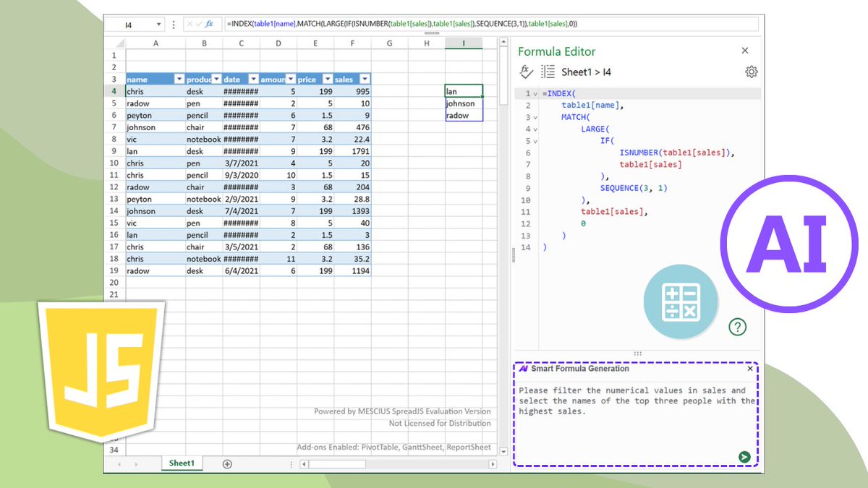Select cell I6 containing radow

464,116
